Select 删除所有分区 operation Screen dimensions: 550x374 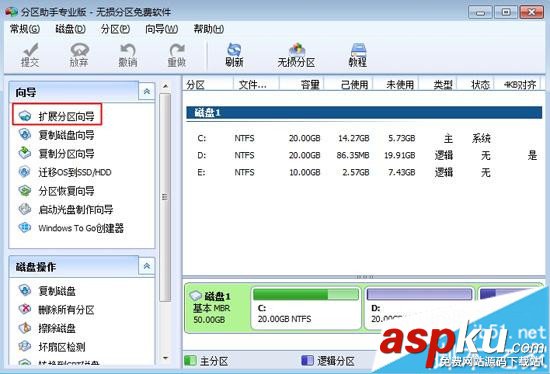click(x=56, y=309)
